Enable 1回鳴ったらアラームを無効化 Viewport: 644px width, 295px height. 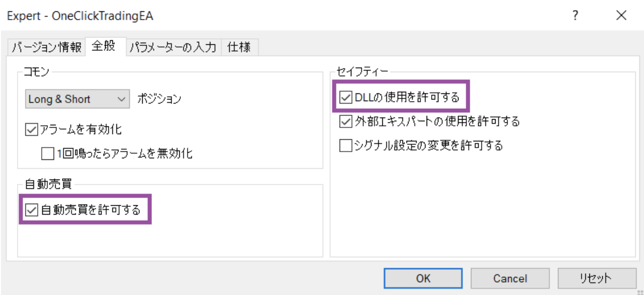pyautogui.click(x=47, y=153)
